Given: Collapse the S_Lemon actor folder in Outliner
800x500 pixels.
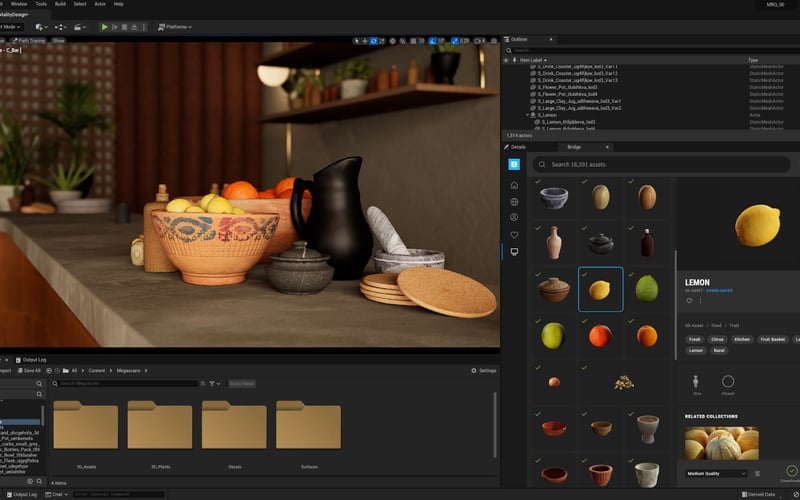Looking at the screenshot, I should (528, 115).
